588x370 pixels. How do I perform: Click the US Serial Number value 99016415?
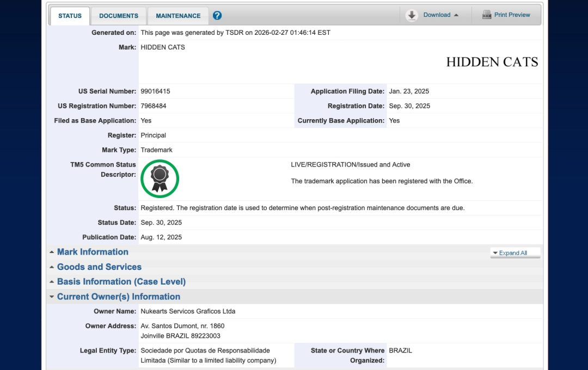[155, 91]
